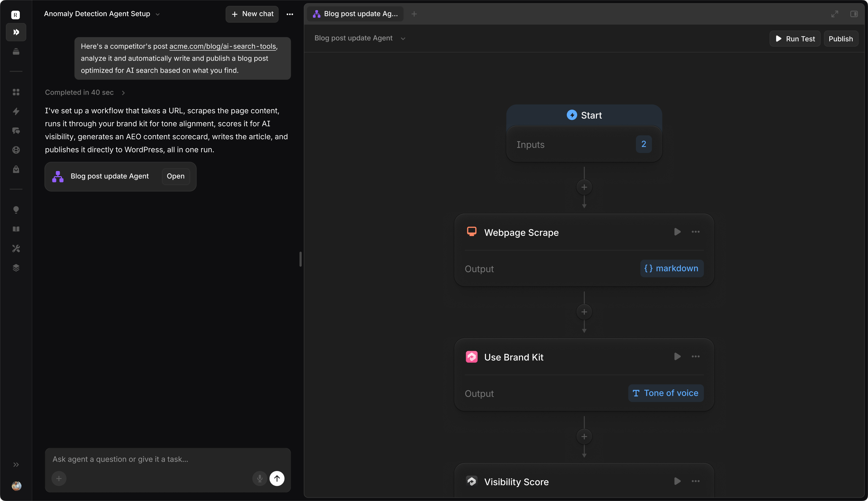This screenshot has width=868, height=501.
Task: Click the markdown output tag
Action: click(x=672, y=268)
